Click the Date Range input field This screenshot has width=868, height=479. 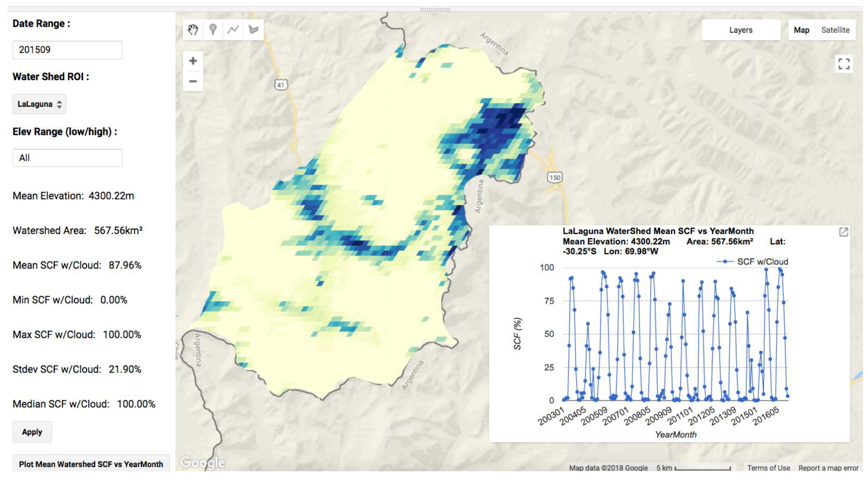coord(67,50)
